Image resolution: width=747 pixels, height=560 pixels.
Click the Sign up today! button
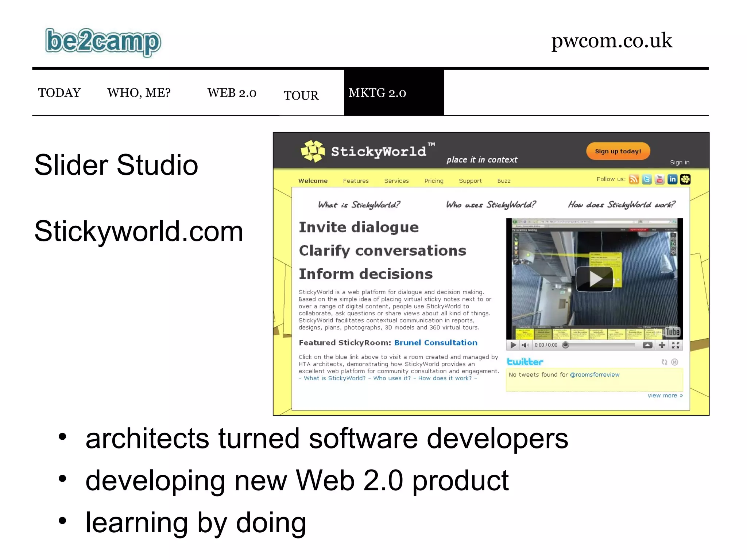618,151
